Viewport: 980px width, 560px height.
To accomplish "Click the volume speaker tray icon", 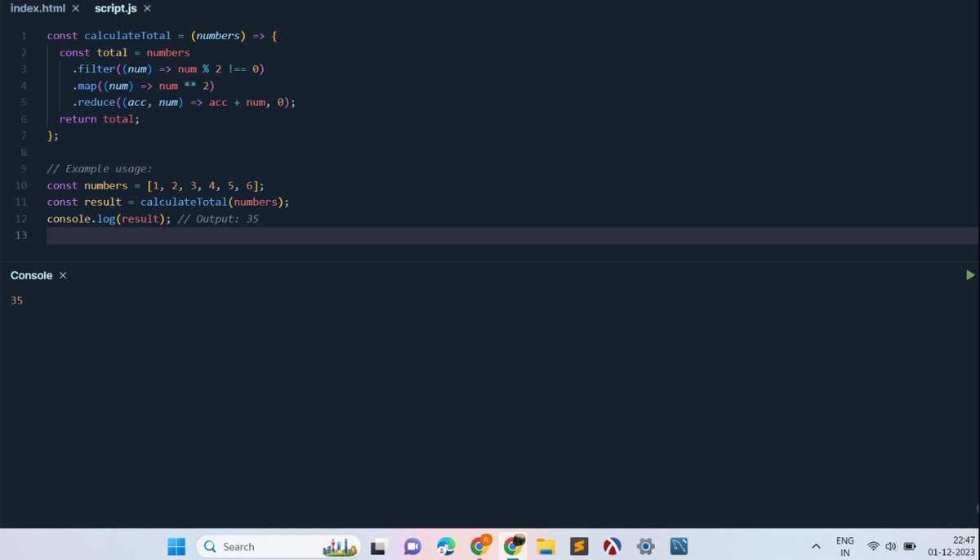I will point(891,546).
